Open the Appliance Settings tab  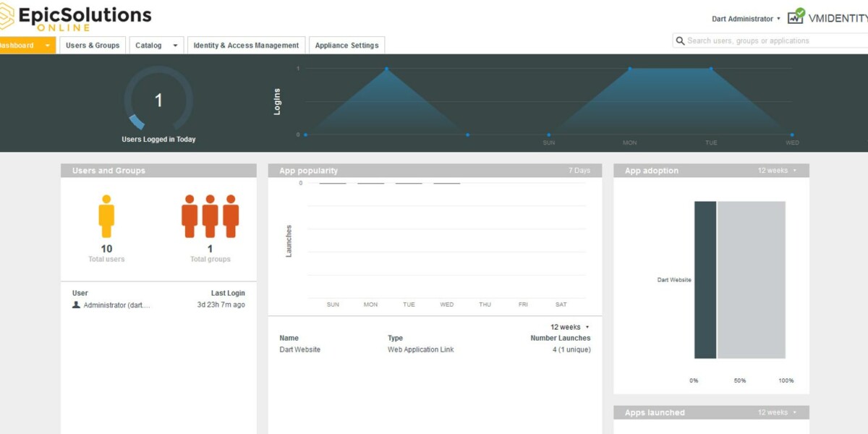(x=348, y=45)
